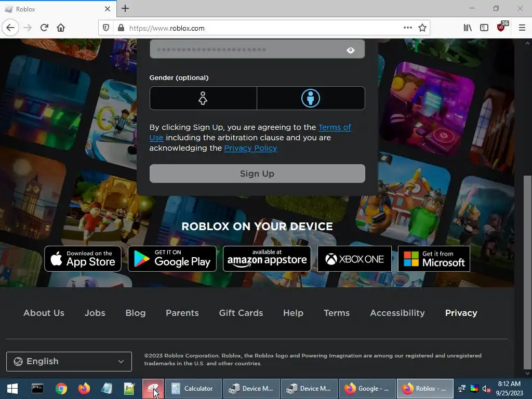Switch to second Device Manager window
Image resolution: width=532 pixels, height=399 pixels.
click(310, 389)
